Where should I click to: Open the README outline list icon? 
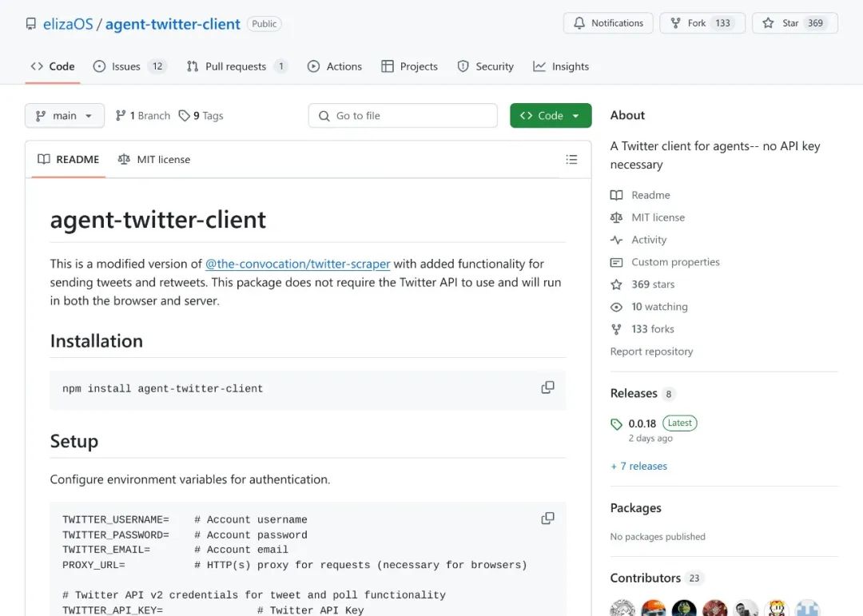coord(571,160)
